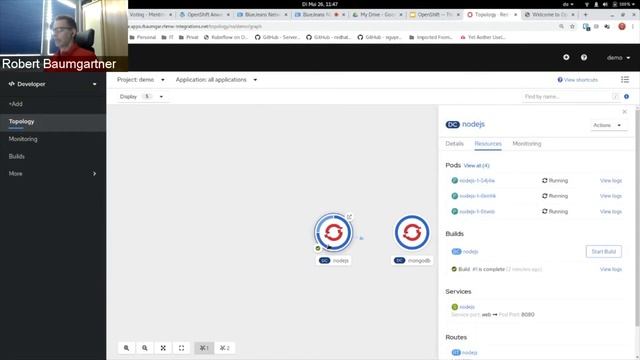Open the Imported From bookmarks folder
Image resolution: width=640 pixels, height=360 pixels.
(x=431, y=37)
